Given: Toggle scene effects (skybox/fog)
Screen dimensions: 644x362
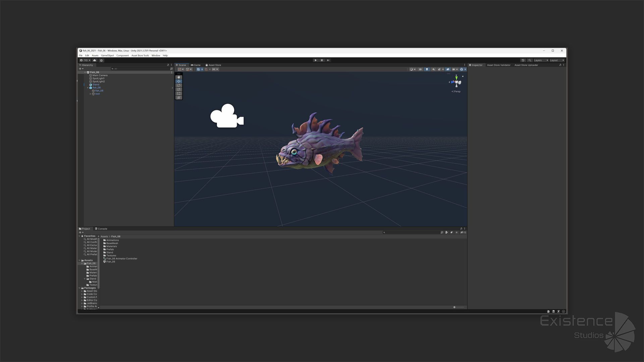Looking at the screenshot, I should 439,69.
